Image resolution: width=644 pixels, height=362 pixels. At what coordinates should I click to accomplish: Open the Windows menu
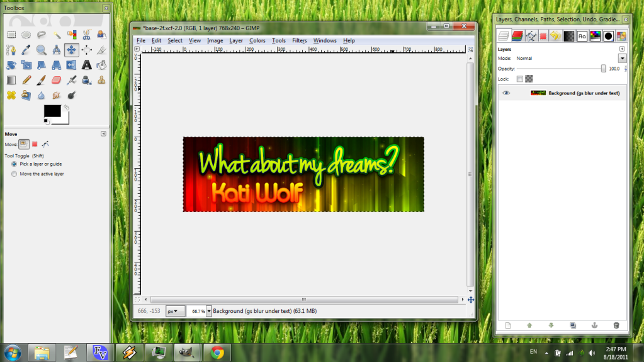(324, 40)
